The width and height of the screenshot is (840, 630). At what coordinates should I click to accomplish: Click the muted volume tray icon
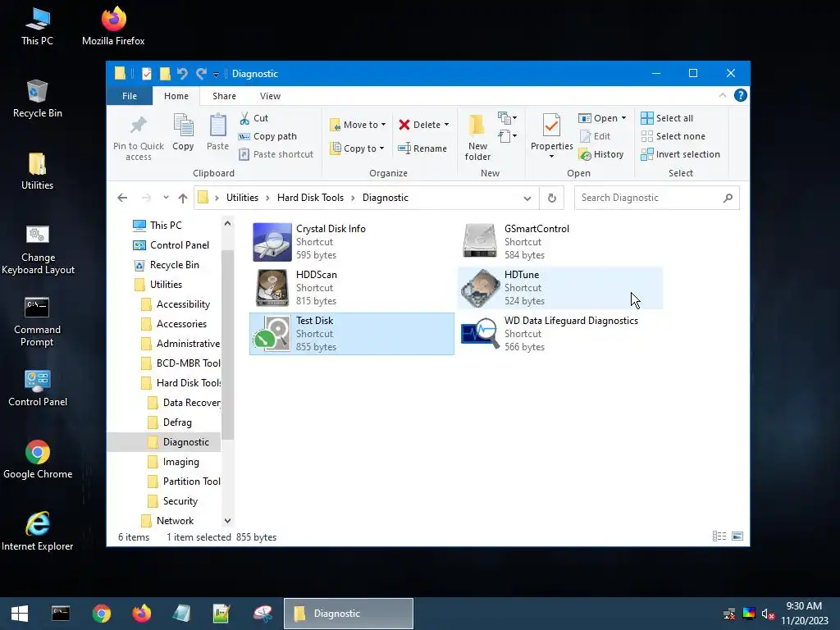768,614
